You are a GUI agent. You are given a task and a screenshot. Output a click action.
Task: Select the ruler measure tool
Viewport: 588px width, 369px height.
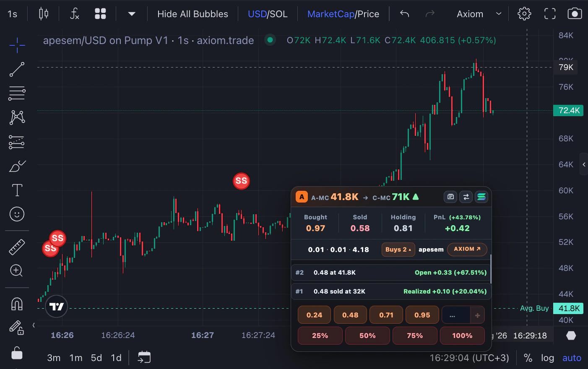point(17,247)
